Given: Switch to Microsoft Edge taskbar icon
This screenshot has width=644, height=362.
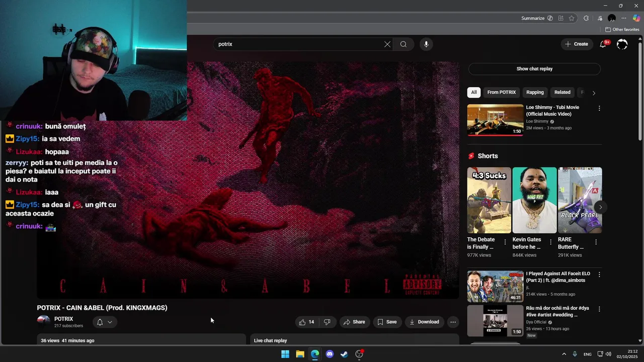Looking at the screenshot, I should [x=315, y=354].
